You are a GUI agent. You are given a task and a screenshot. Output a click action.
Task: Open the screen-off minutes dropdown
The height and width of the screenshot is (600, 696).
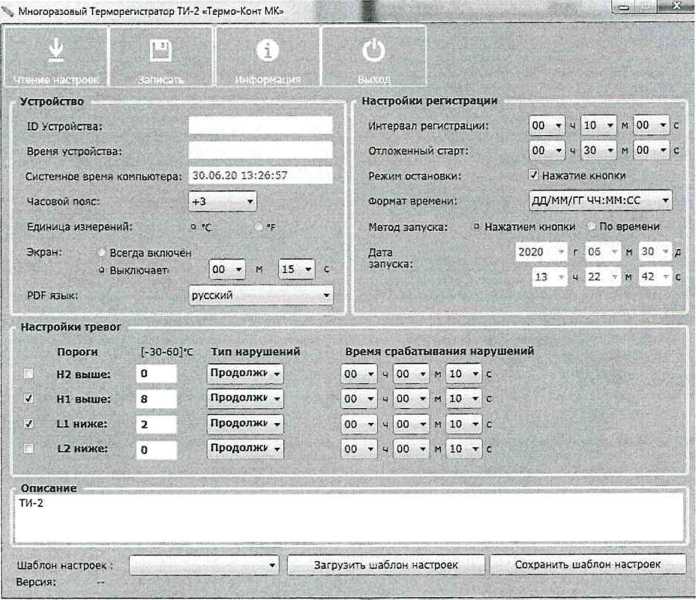point(227,269)
